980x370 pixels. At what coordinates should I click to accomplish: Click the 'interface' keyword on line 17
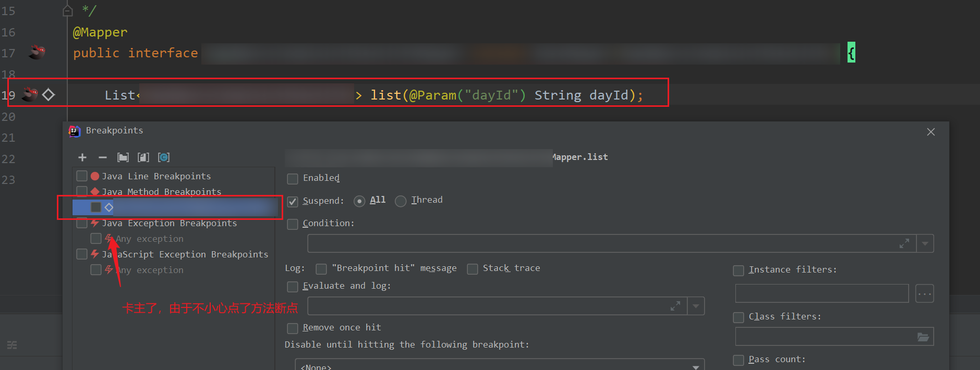pos(163,53)
